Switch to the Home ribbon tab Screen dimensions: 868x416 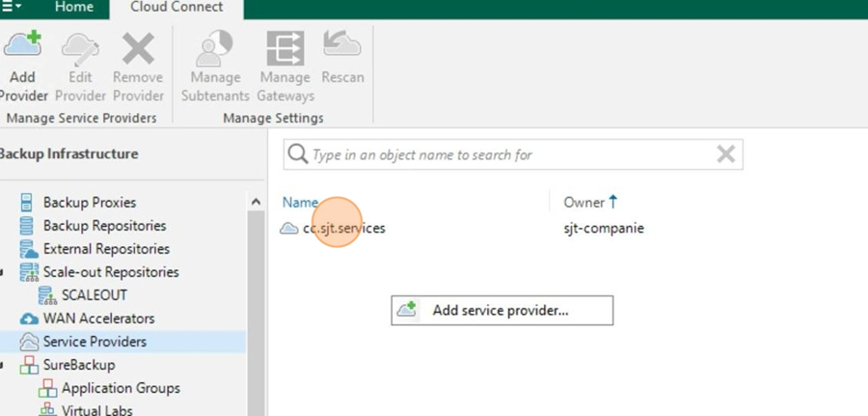pyautogui.click(x=73, y=8)
